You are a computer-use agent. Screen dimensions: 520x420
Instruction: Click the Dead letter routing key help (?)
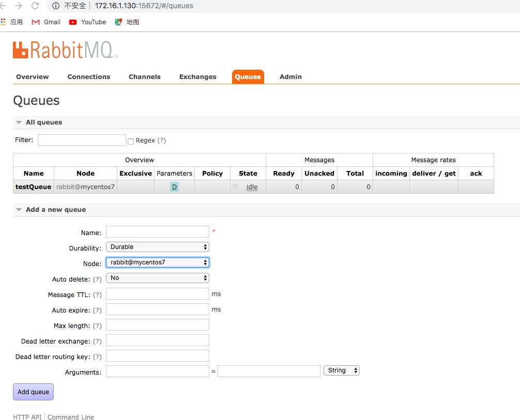[x=97, y=356]
